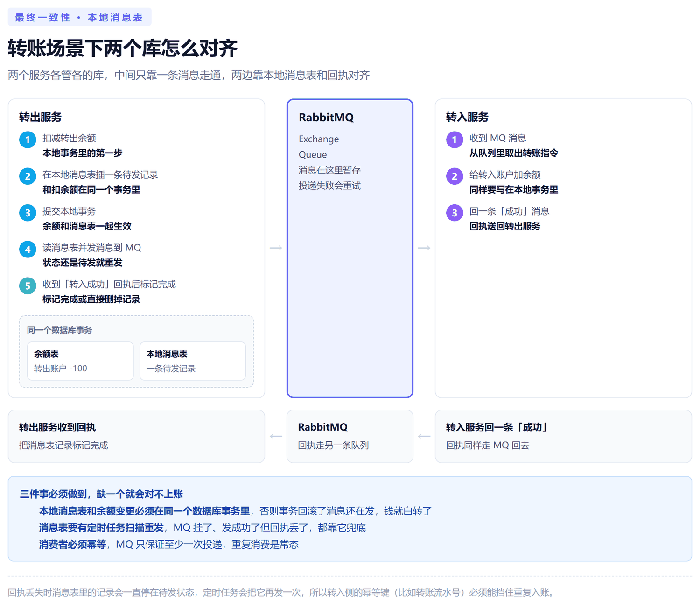Viewport: 700px width, 605px height.
Task: Click the text 在本地消息表插一条待发记录
Action: click(100, 174)
